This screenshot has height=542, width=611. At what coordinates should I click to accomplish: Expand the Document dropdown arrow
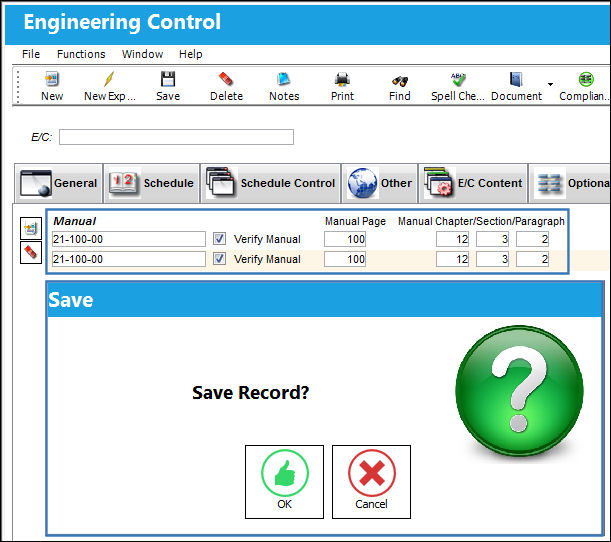coord(550,84)
